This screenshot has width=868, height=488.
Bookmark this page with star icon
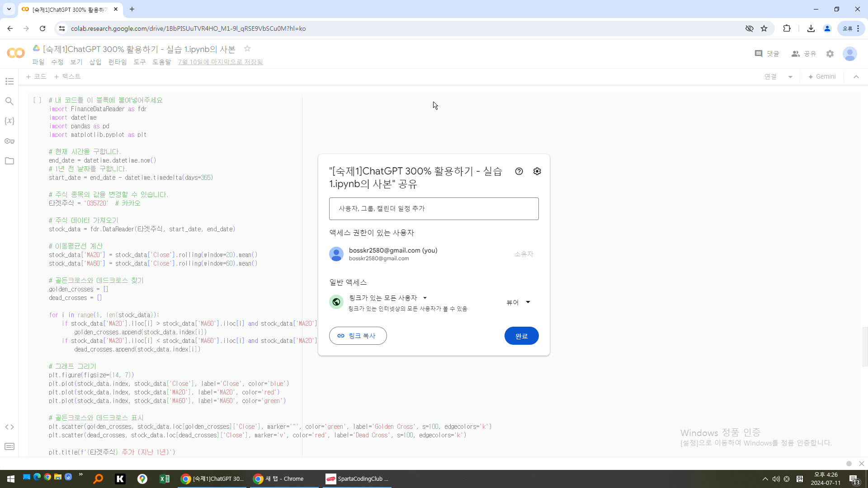[764, 28]
